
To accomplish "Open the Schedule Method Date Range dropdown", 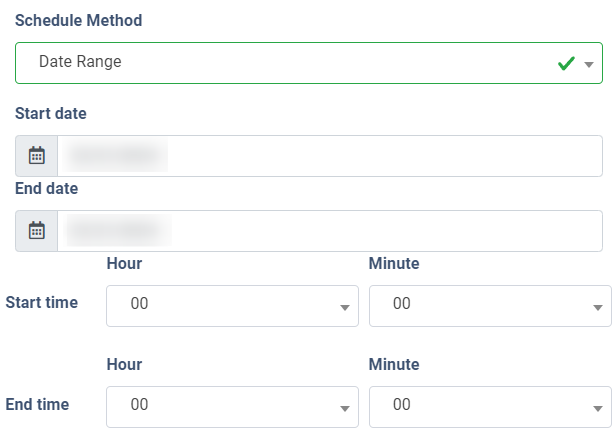I will click(290, 63).
